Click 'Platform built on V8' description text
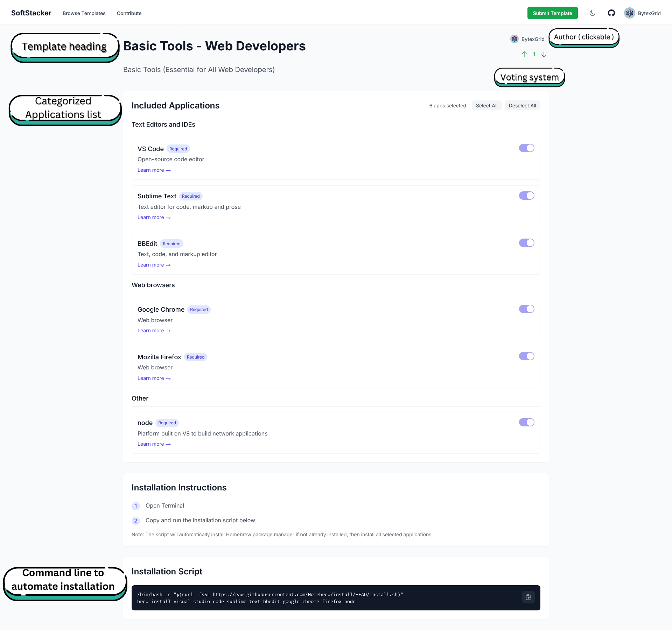Screen dimensions: 672x630 point(202,433)
